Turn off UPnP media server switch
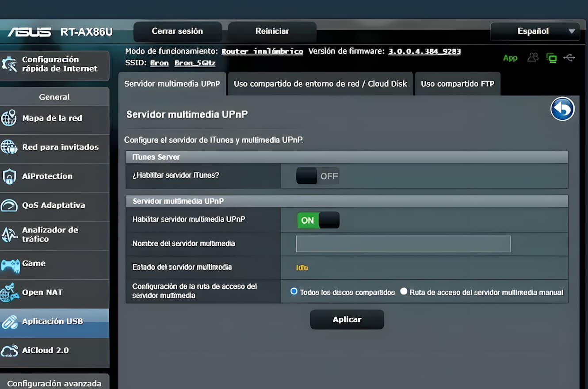588x389 pixels. click(318, 220)
